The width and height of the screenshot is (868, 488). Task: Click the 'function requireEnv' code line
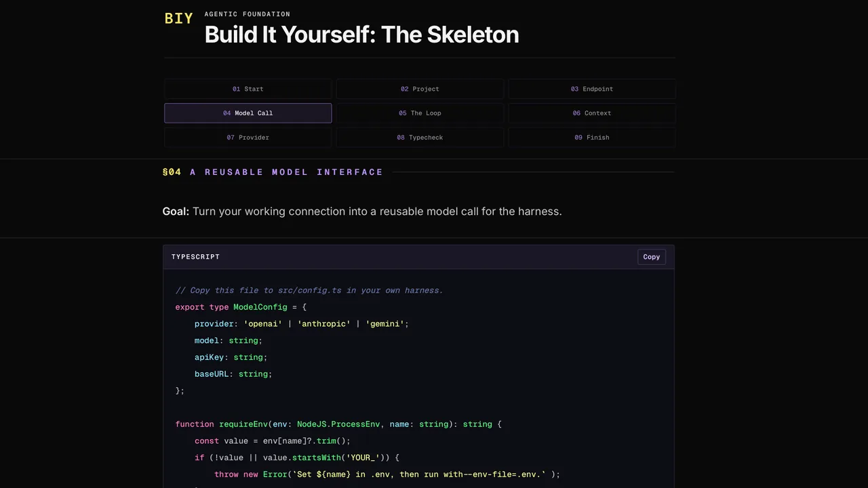(338, 424)
